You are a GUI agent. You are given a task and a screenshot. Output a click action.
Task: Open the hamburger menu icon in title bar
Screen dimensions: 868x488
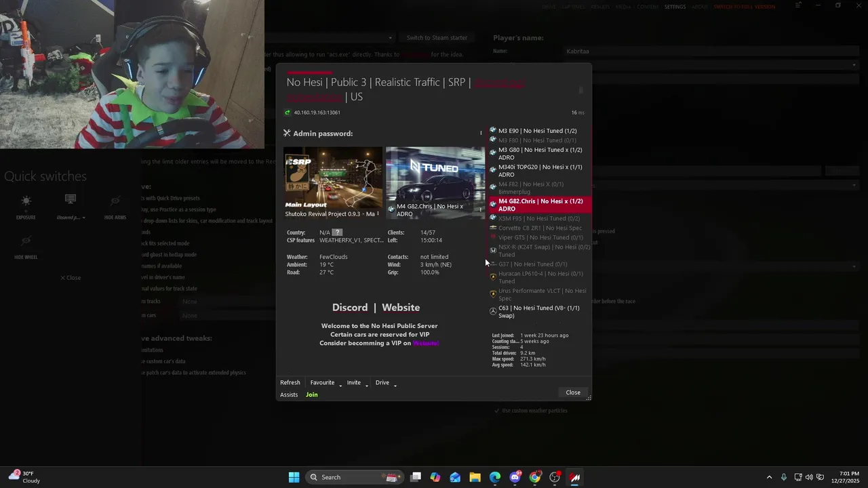798,5
